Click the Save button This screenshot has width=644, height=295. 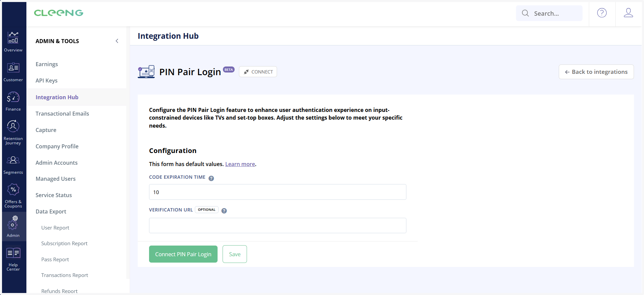235,254
